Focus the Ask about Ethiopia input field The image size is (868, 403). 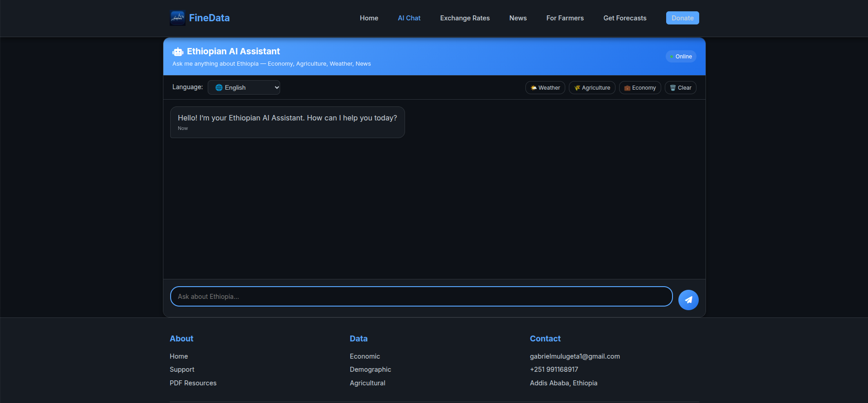(421, 297)
